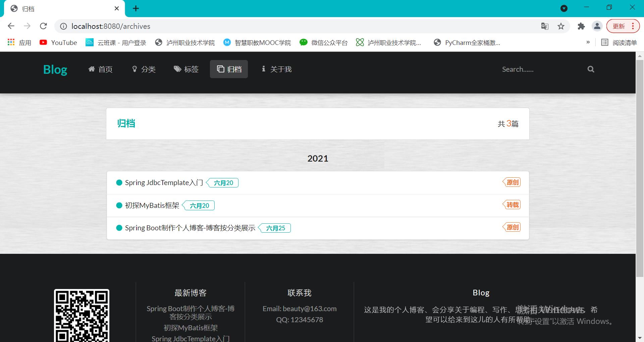This screenshot has width=644, height=342.
Task: Expand hidden bookmarks with the » chevron
Action: 588,42
